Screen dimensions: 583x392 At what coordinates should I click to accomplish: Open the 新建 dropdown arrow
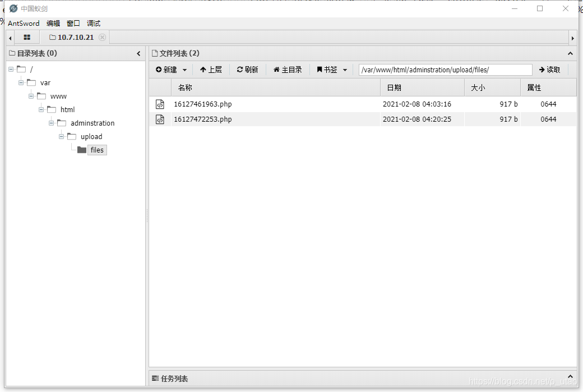(185, 70)
